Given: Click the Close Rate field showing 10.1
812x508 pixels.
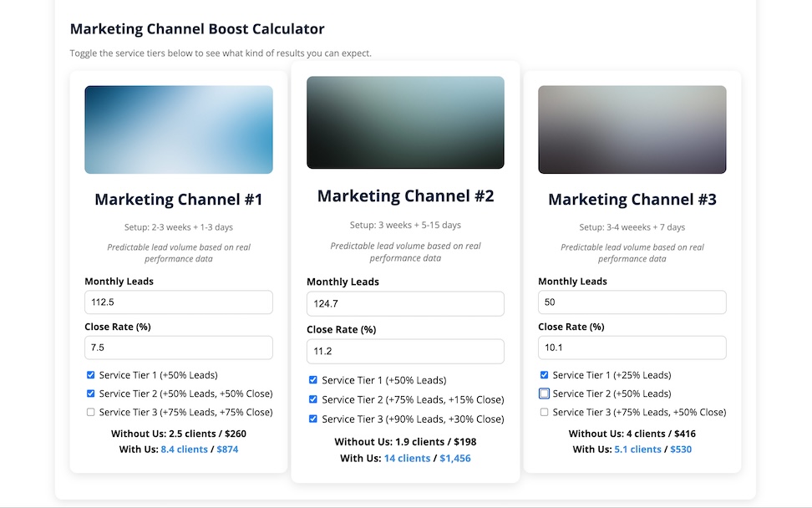Looking at the screenshot, I should pos(632,347).
